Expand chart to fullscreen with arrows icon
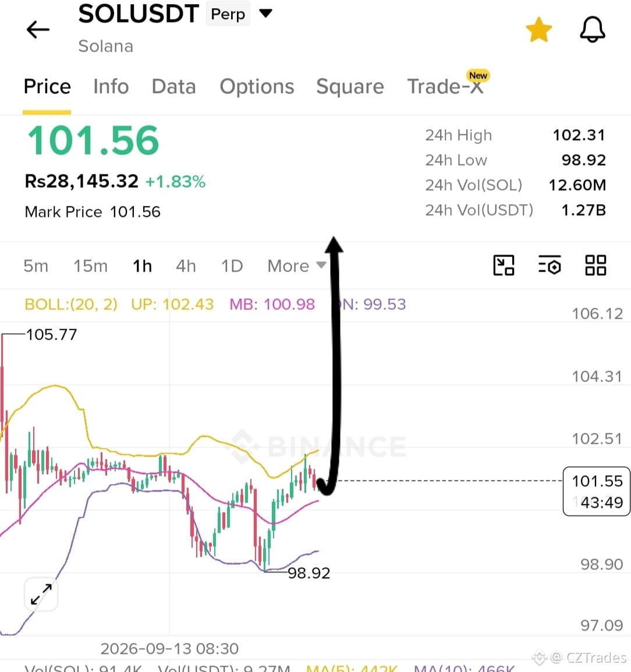The width and height of the screenshot is (631, 672). pyautogui.click(x=41, y=595)
